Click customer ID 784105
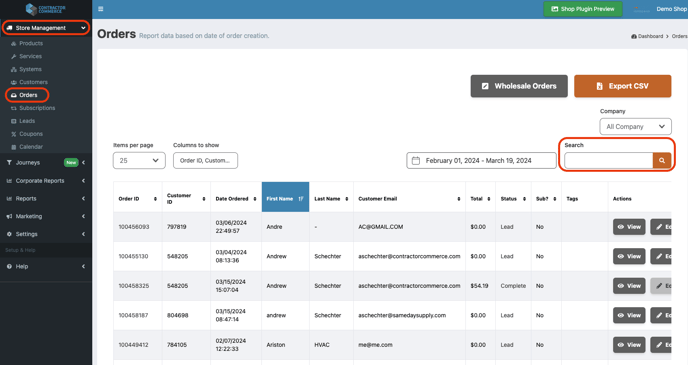Image resolution: width=688 pixels, height=365 pixels. pyautogui.click(x=177, y=345)
